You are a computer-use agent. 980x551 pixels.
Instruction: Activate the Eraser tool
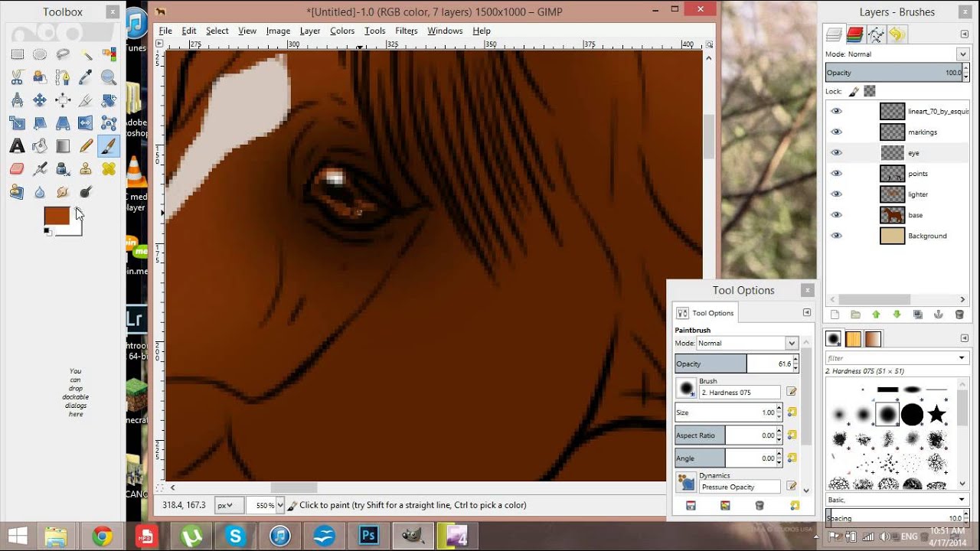(17, 169)
